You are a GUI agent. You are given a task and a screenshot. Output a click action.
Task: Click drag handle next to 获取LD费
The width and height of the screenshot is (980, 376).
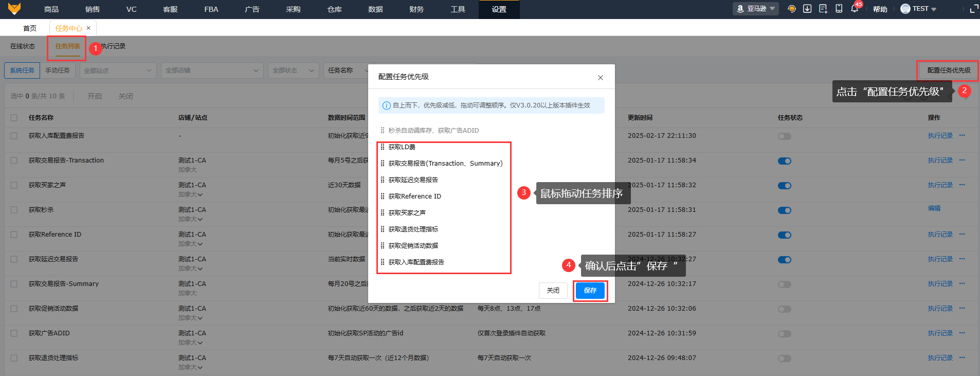click(383, 147)
